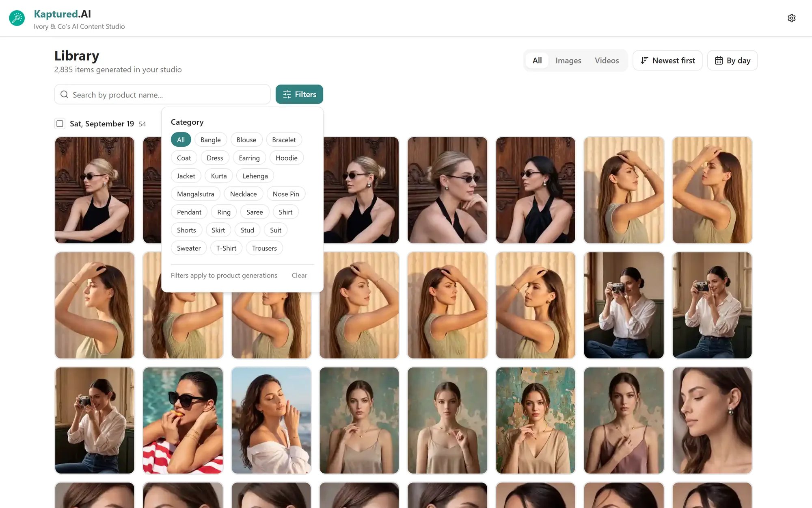This screenshot has height=508, width=812.
Task: Filter by Kurta category
Action: coord(219,176)
